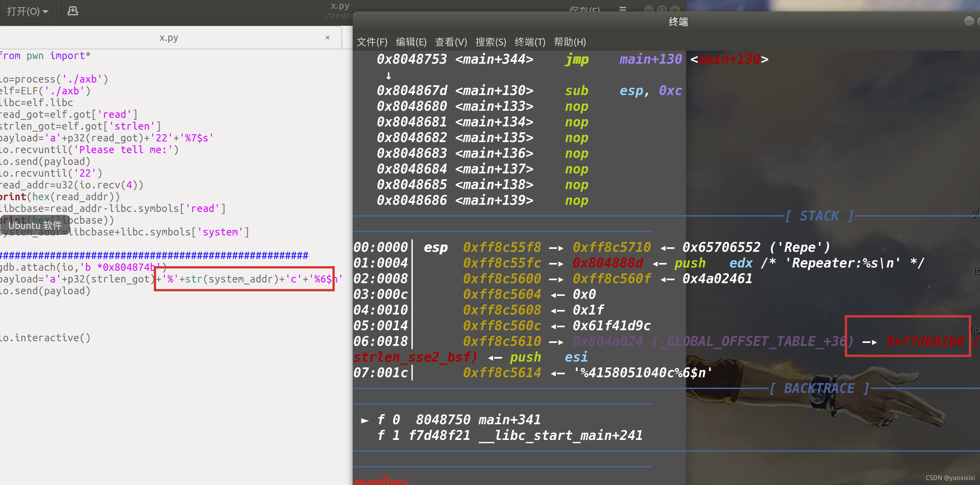This screenshot has width=980, height=485.
Task: Open the terminal 查看(V) menu
Action: pos(451,42)
